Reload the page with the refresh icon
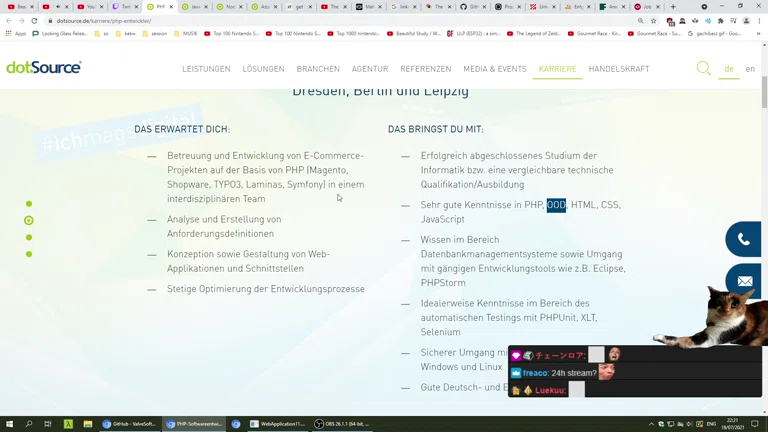768x432 pixels. pyautogui.click(x=34, y=21)
